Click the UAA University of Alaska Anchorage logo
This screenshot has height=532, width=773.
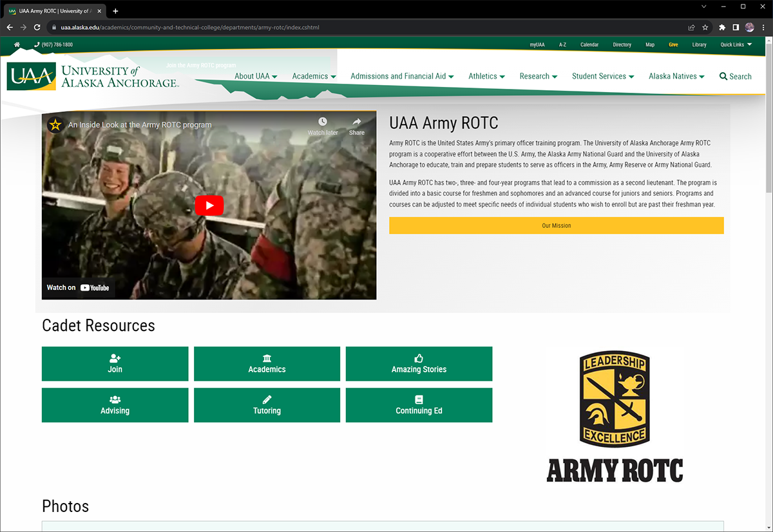93,76
